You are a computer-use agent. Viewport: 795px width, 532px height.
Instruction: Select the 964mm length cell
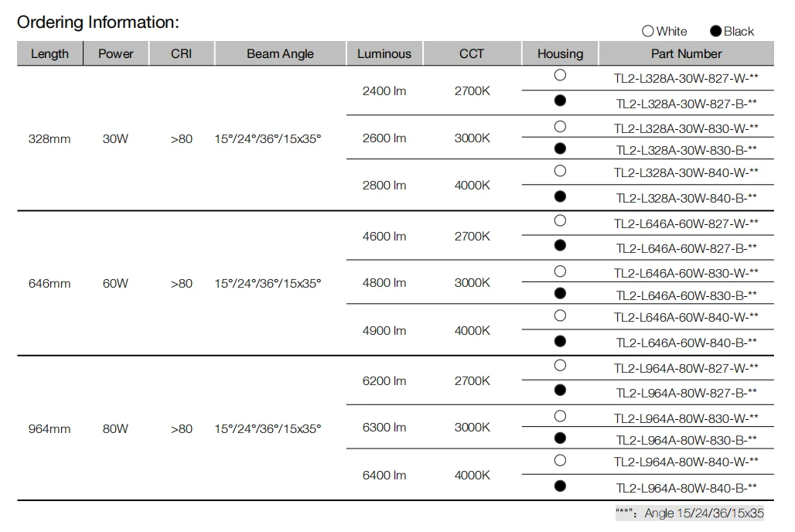(49, 429)
